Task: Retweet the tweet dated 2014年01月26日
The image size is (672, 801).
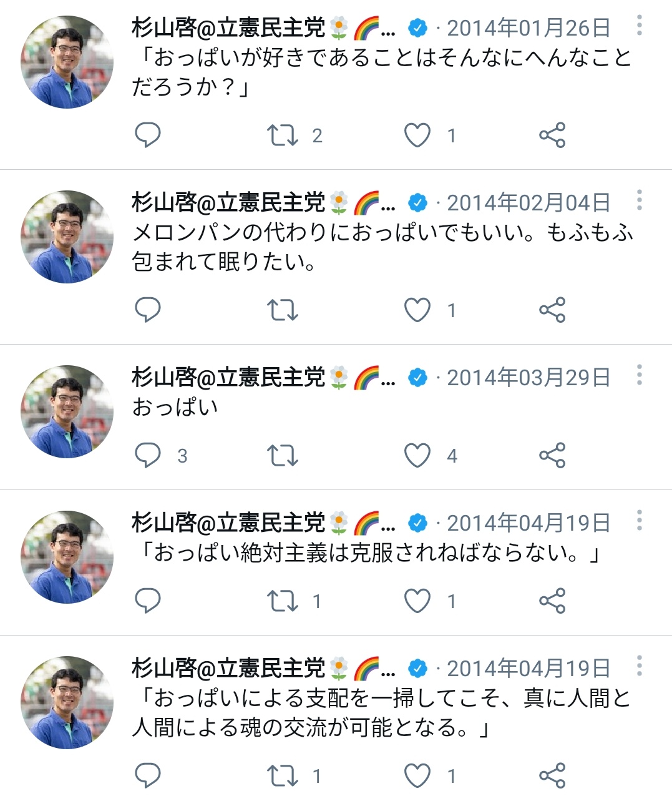Action: (283, 135)
